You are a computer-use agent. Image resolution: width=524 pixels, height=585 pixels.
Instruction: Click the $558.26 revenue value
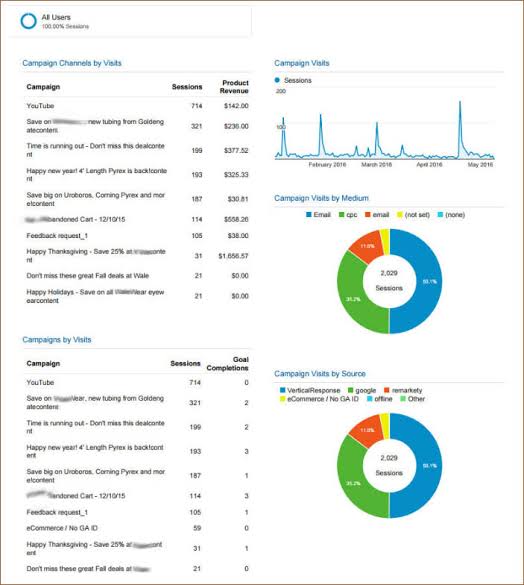236,219
